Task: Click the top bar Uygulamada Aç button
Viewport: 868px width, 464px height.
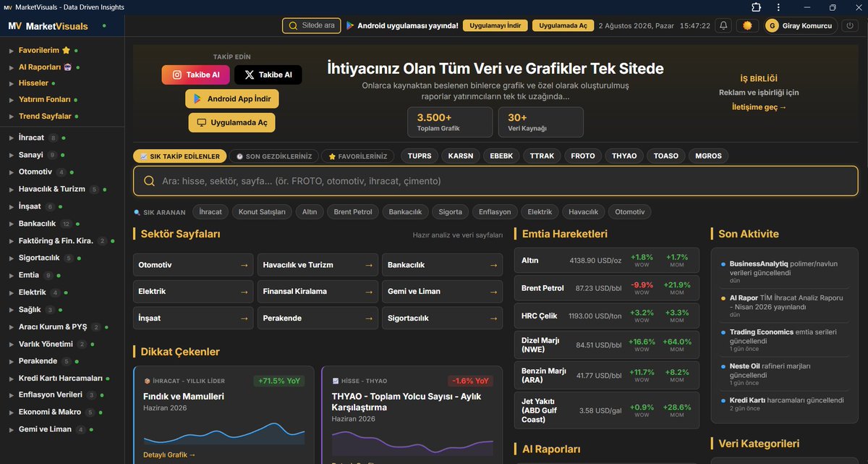Action: coord(563,25)
